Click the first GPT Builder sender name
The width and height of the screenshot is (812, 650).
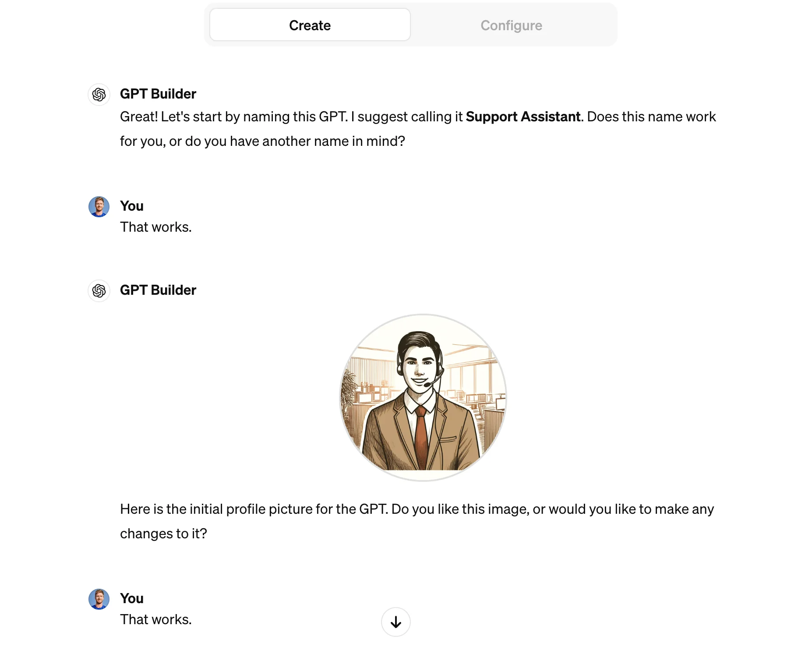click(x=158, y=94)
